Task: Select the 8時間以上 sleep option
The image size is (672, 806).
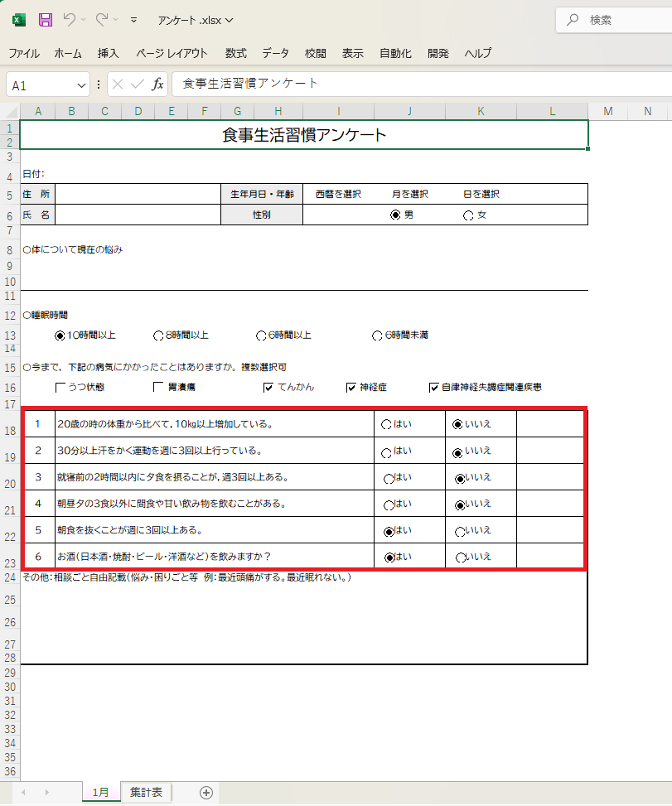Action: [158, 335]
